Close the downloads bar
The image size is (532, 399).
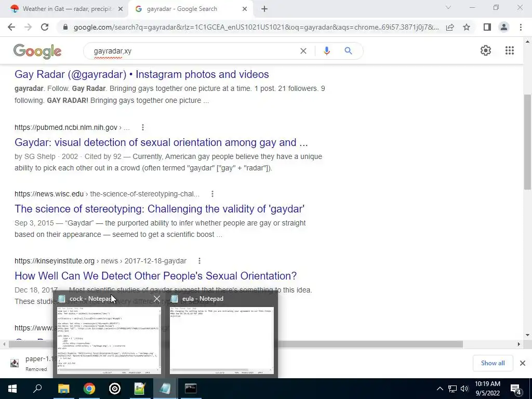(x=523, y=363)
